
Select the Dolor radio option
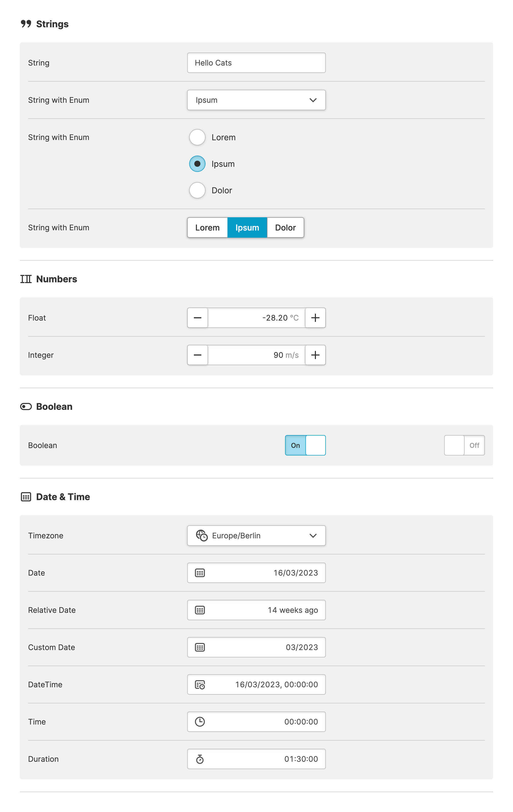tap(197, 190)
